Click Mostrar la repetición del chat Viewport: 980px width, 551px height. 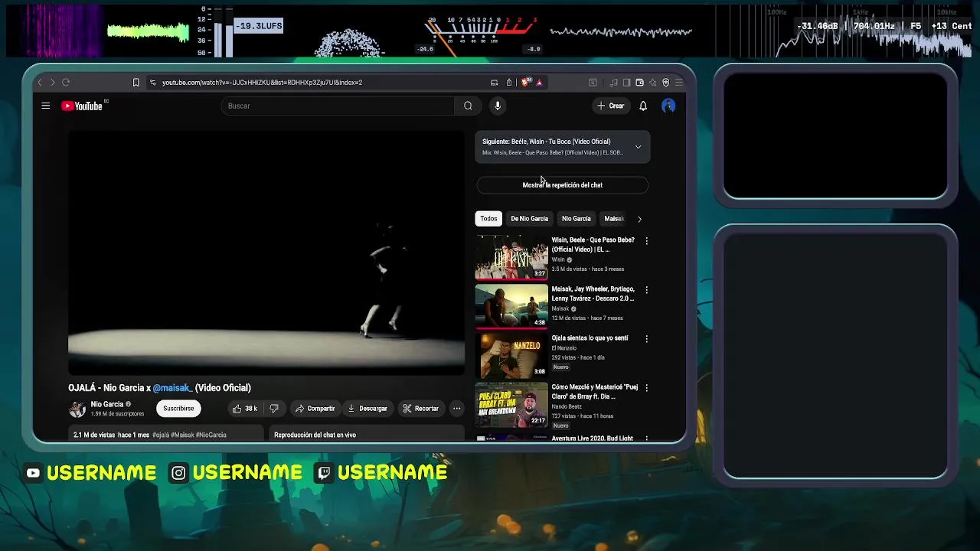pos(562,185)
